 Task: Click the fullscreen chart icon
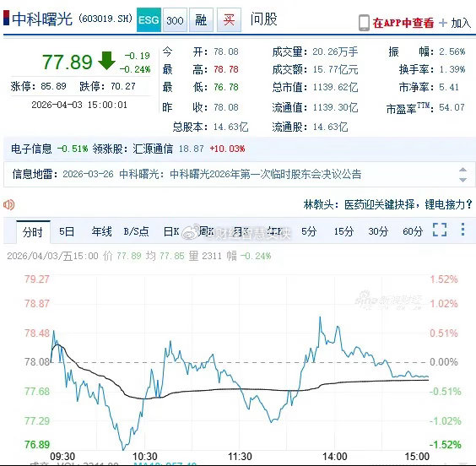[x=440, y=230]
